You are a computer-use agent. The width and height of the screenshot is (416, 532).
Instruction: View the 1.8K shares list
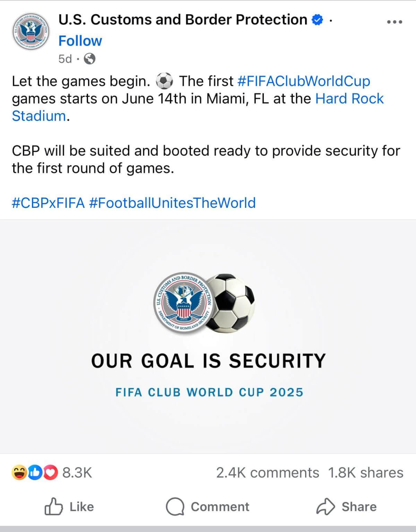tap(366, 473)
